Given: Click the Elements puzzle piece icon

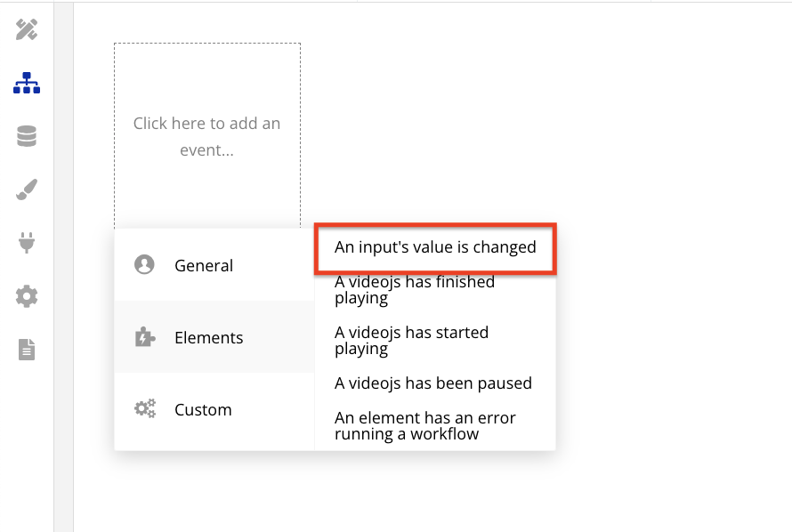Looking at the screenshot, I should coord(145,337).
